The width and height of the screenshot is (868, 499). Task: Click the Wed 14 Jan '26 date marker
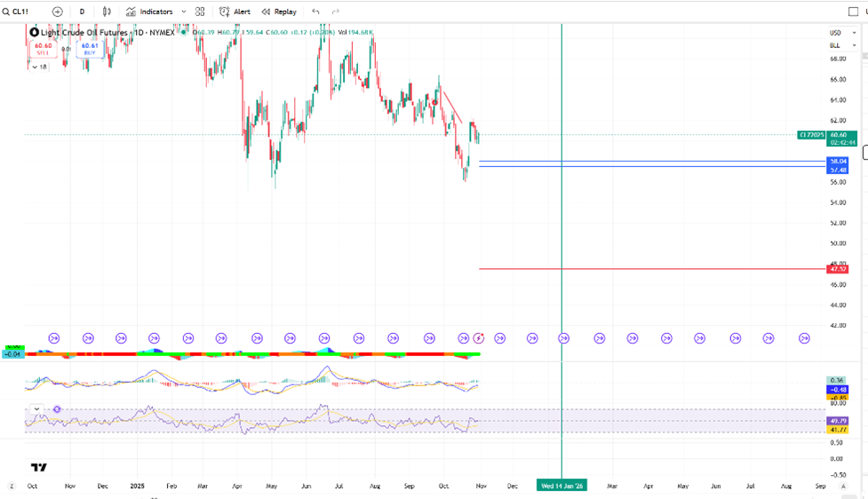561,486
